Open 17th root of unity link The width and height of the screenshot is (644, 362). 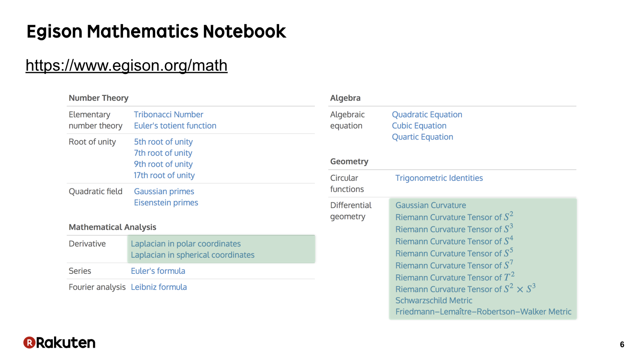click(164, 175)
